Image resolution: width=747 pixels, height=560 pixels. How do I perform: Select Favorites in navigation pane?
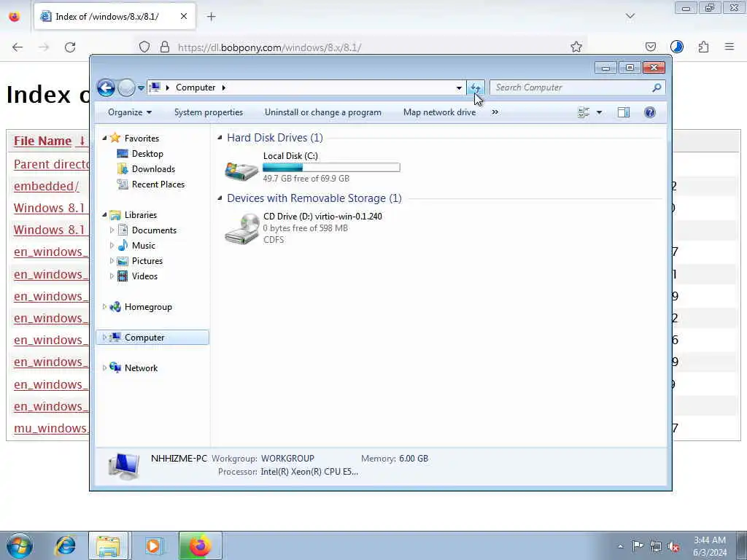(142, 138)
